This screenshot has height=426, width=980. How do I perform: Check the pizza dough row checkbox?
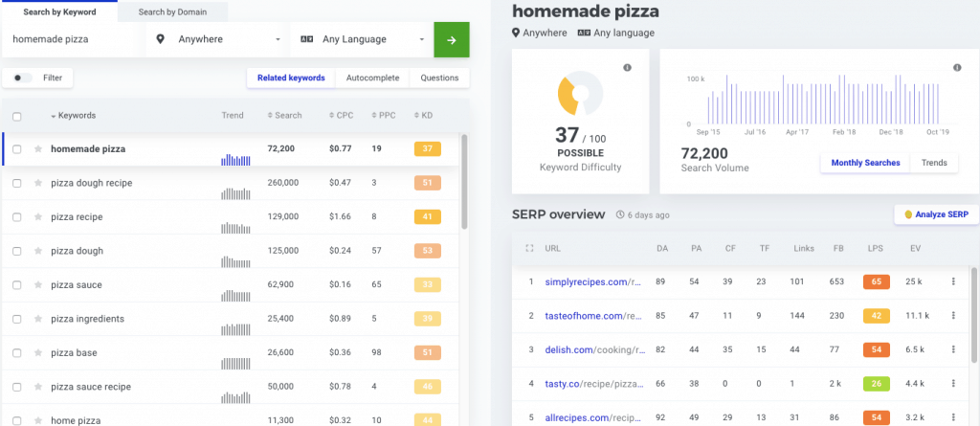pos(17,251)
